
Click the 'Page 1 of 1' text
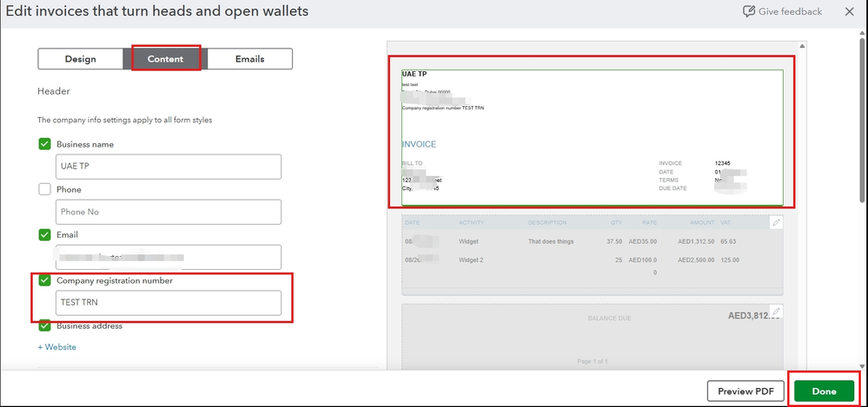[x=593, y=362]
